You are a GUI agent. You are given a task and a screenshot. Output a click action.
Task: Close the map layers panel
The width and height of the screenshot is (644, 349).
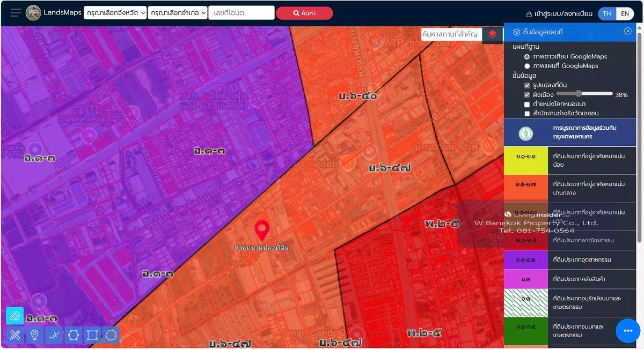627,31
